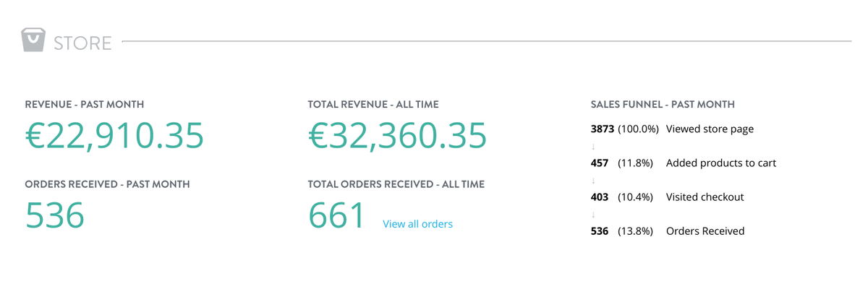
Task: Click the arrow below Added products to cart
Action: point(594,181)
